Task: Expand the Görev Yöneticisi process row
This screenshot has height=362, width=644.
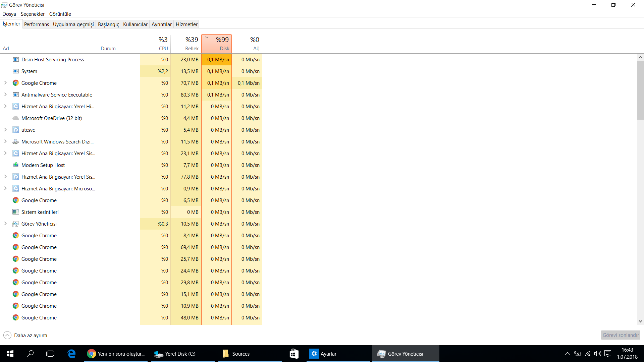Action: coord(5,224)
